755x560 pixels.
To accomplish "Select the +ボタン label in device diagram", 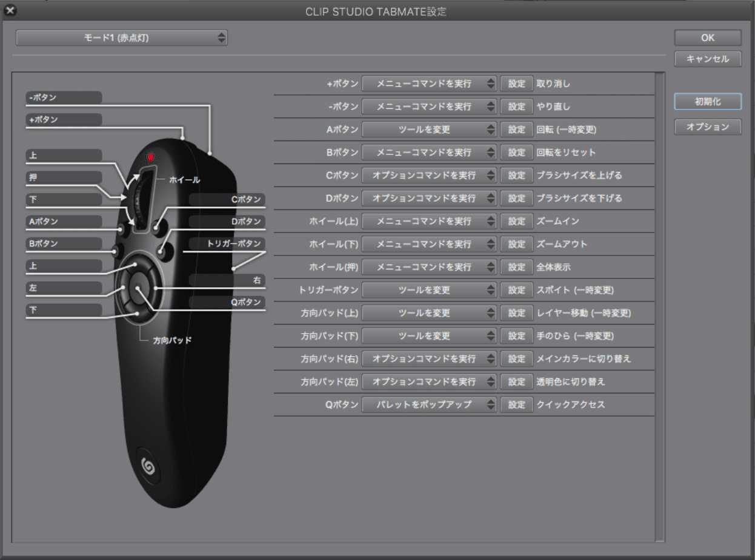I will (64, 120).
